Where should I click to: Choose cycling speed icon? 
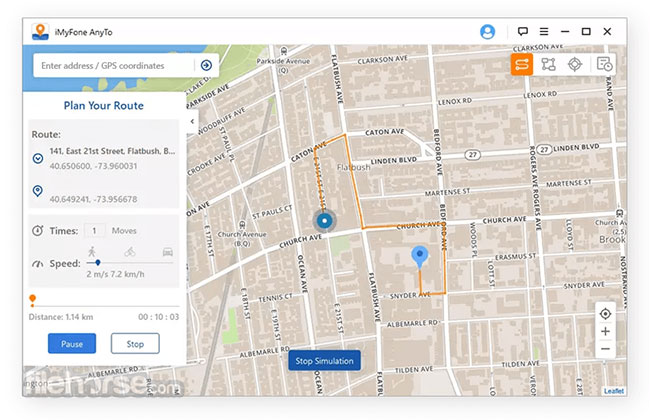tap(130, 252)
